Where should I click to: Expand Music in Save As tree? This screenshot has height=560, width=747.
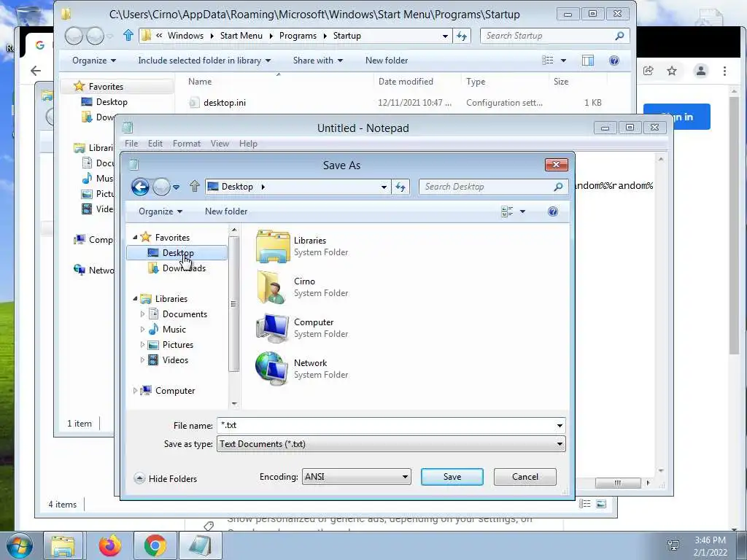(x=142, y=329)
